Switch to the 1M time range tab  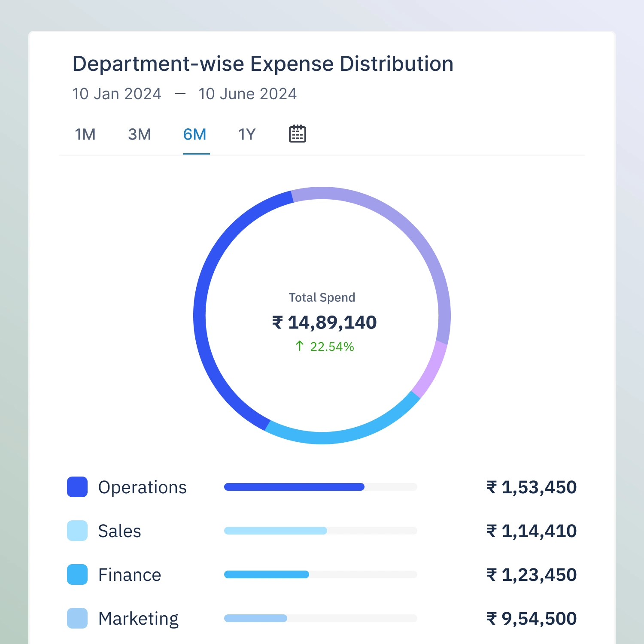[x=85, y=134]
